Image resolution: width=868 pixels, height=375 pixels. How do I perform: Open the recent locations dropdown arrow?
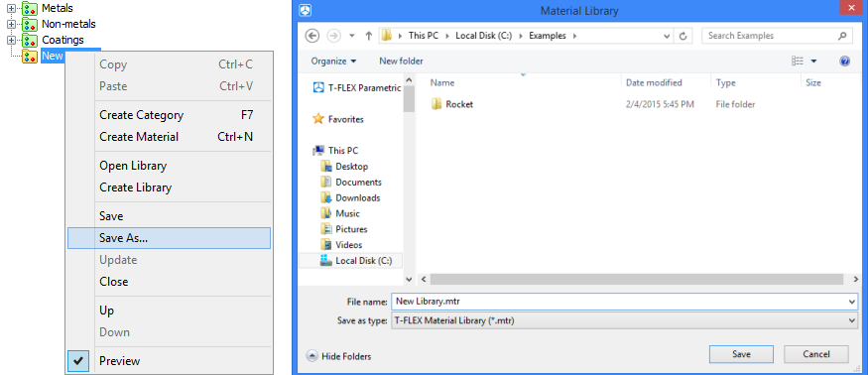click(x=351, y=36)
